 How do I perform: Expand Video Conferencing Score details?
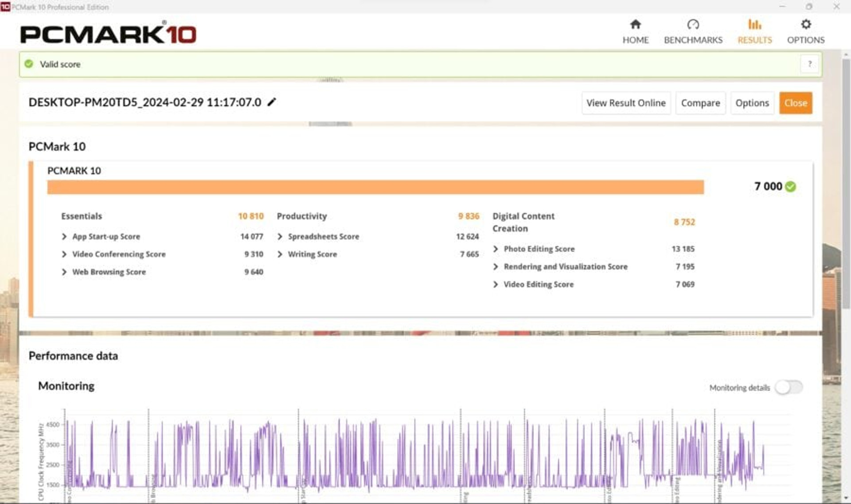[x=64, y=254]
